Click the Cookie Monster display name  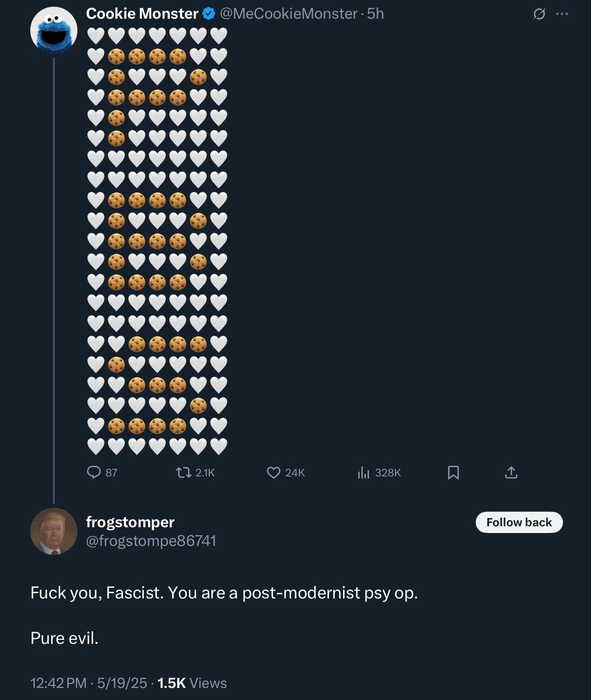(x=142, y=14)
